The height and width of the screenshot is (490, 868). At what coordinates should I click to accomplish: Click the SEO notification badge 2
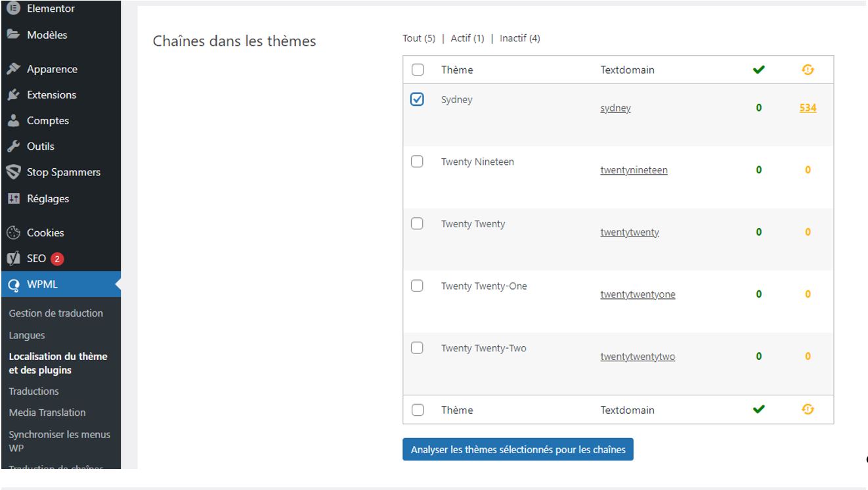pos(57,259)
